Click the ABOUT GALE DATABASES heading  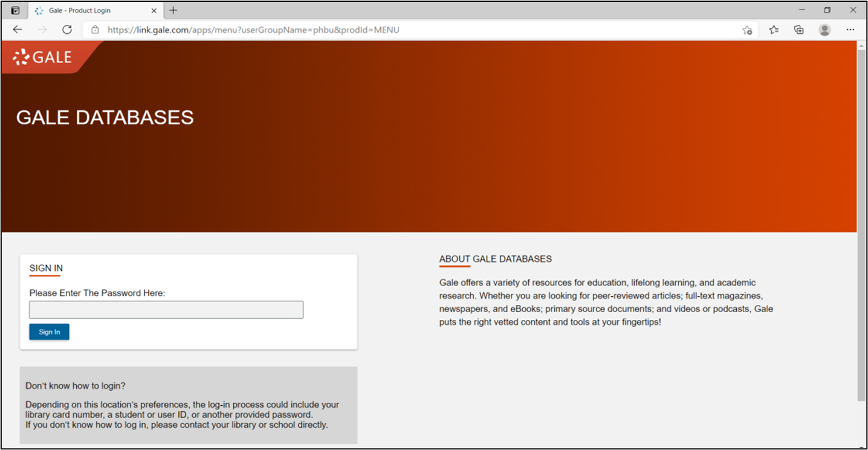pos(496,259)
